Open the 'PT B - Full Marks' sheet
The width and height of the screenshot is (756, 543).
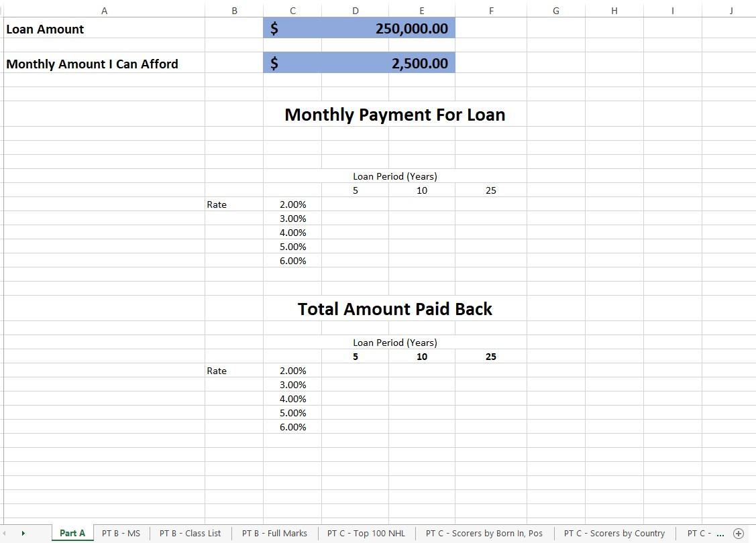coord(274,533)
